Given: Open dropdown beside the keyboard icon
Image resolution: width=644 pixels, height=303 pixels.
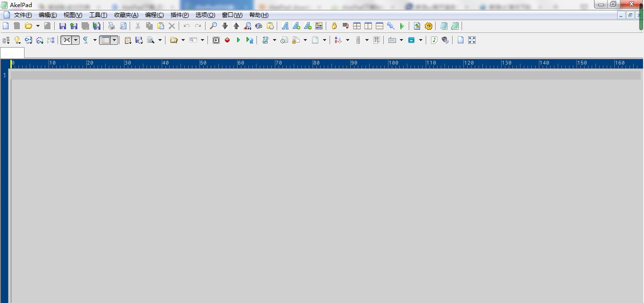Looking at the screenshot, I should tap(401, 40).
